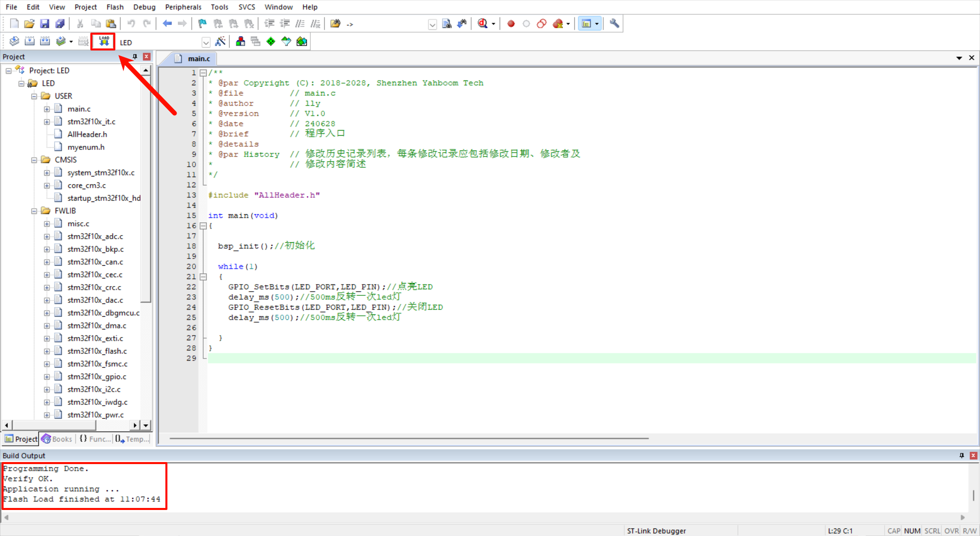Image resolution: width=980 pixels, height=536 pixels.
Task: Collapse the while loop fold at line 21
Action: (x=203, y=277)
